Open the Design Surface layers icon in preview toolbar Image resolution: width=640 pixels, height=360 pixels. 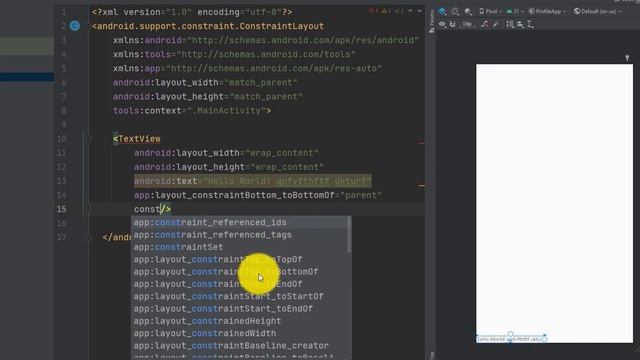442,11
